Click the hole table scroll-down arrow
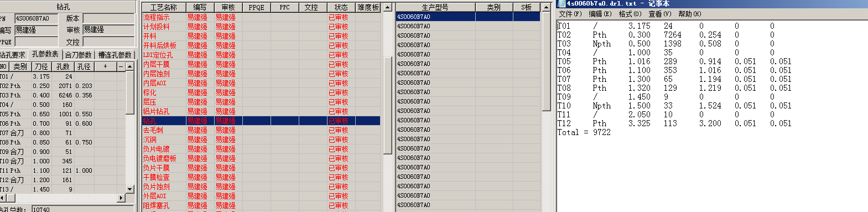This screenshot has width=868, height=212. pyautogui.click(x=130, y=189)
